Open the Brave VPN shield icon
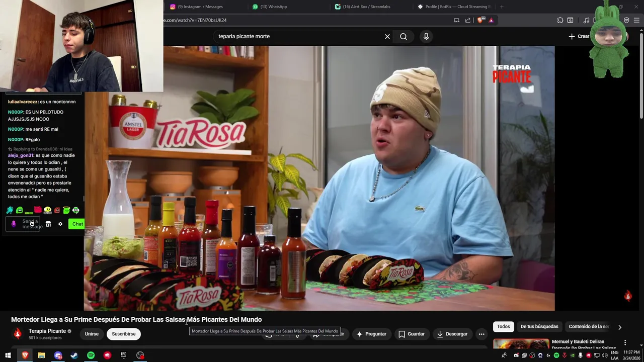This screenshot has width=644, height=362. (626, 20)
